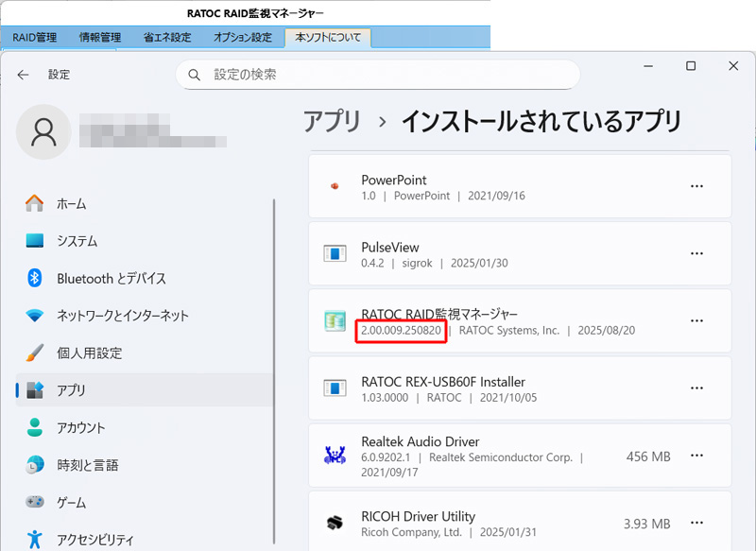Image resolution: width=756 pixels, height=551 pixels.
Task: Click the インストールされているアプリ heading
Action: [541, 121]
